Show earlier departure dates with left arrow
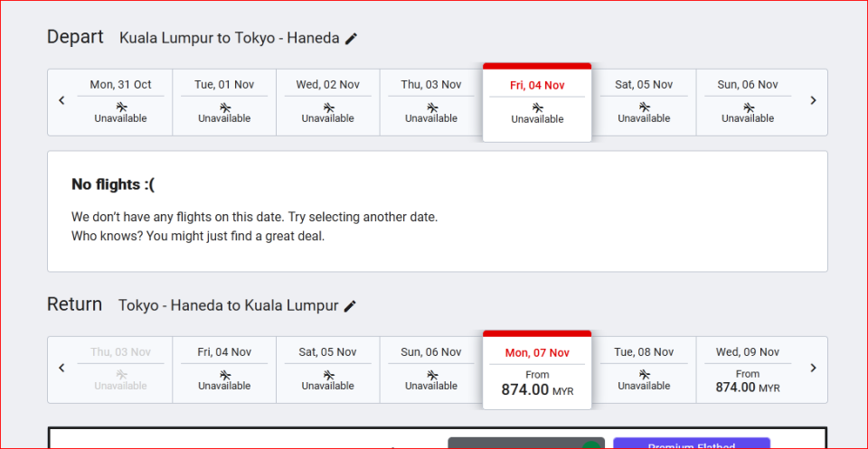The image size is (868, 449). (x=61, y=100)
